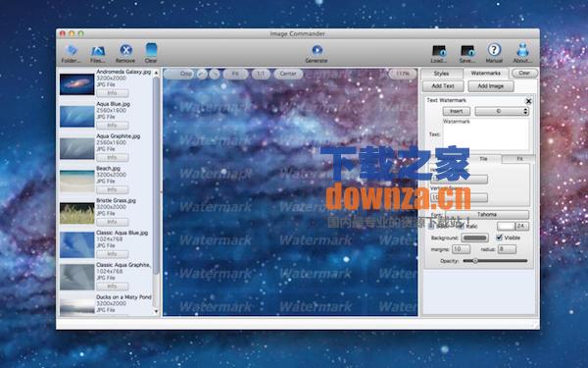Click the Insert symbol button
Screen dimensions: 588x368
point(456,111)
